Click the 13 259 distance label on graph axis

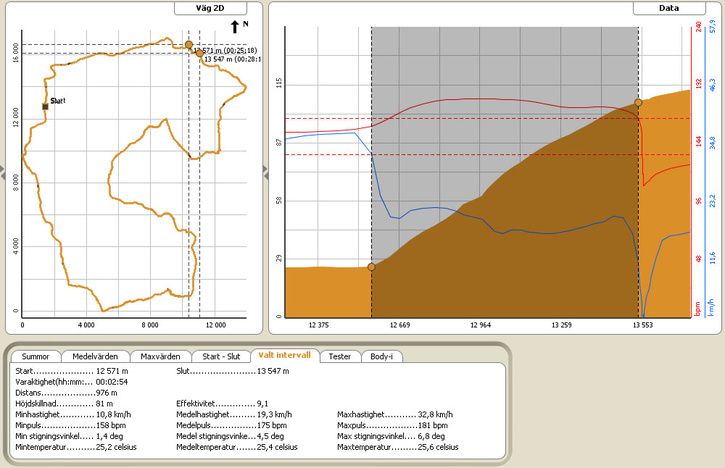[561, 325]
